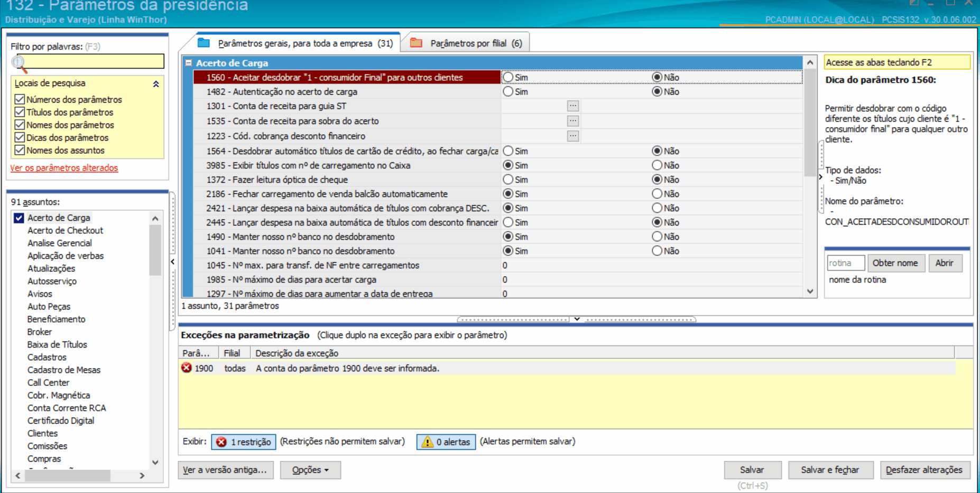Screen dimensions: 980x493
Task: Toggle Nomes dos parâmetros checkbox
Action: point(20,125)
